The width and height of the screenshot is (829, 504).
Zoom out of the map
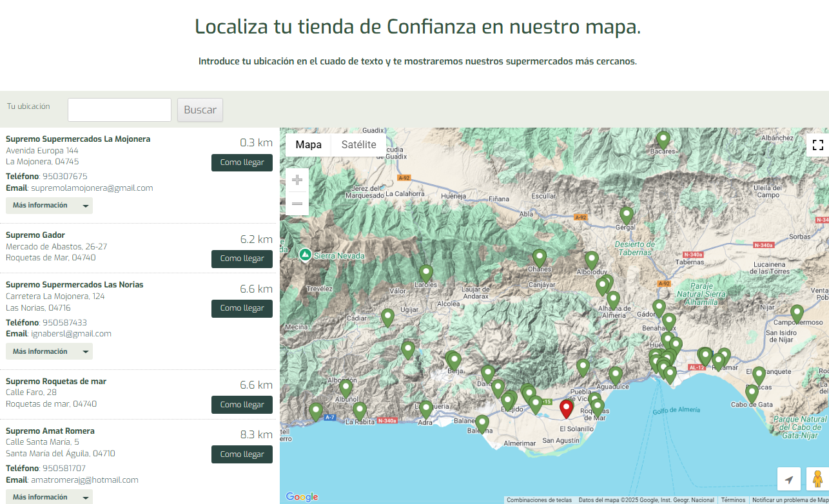[x=297, y=204]
